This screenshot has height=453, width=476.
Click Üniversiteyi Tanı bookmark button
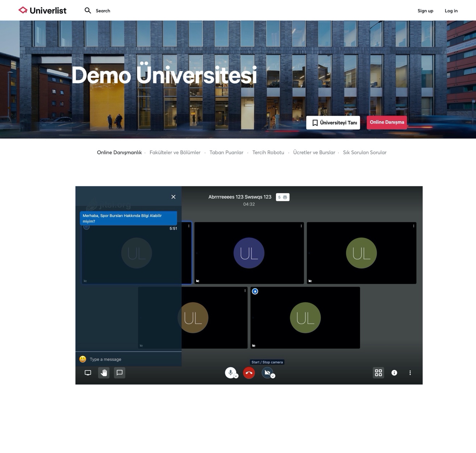(333, 123)
